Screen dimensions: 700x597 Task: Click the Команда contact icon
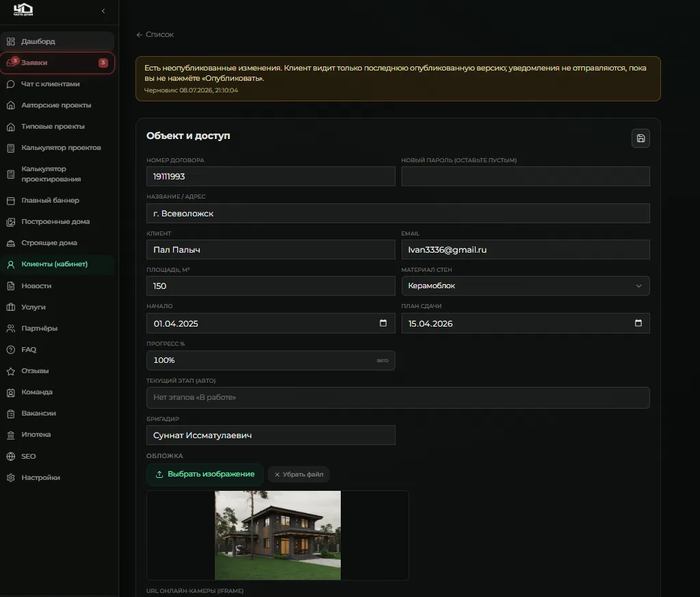coord(11,392)
